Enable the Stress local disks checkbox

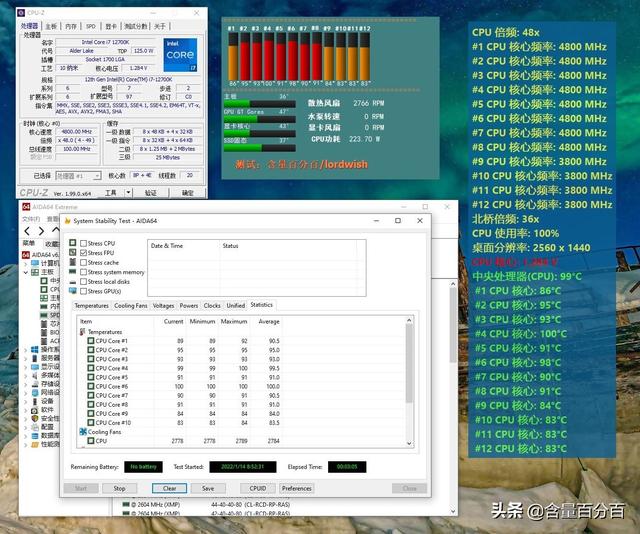click(x=84, y=282)
